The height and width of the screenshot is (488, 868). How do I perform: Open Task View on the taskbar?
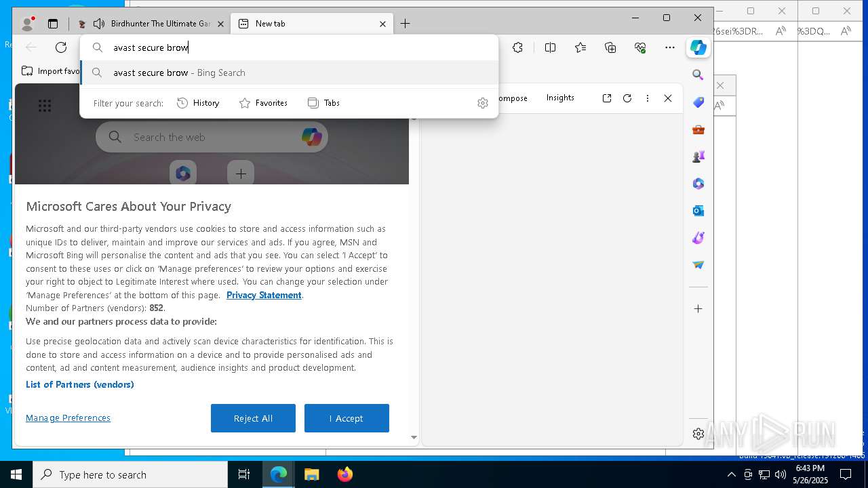coord(244,474)
